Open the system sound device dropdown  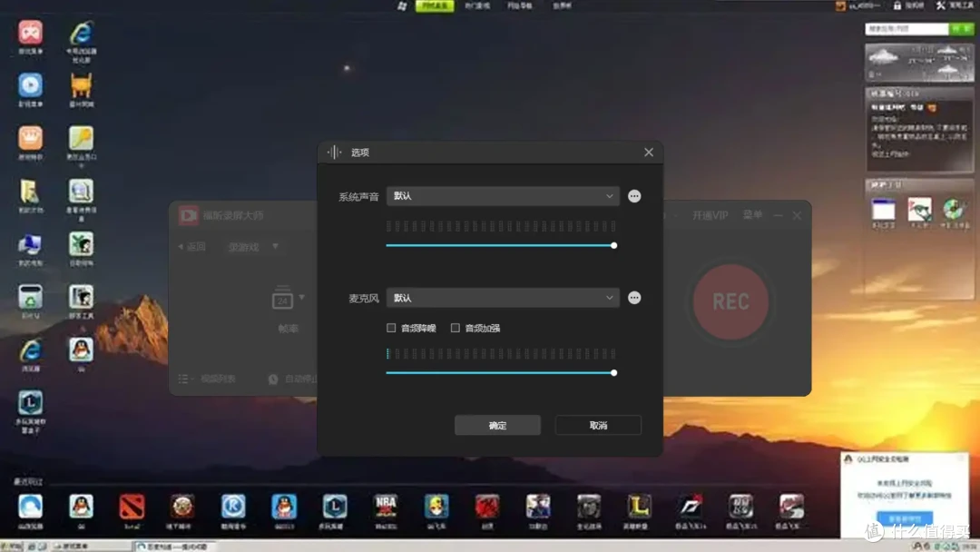click(503, 196)
